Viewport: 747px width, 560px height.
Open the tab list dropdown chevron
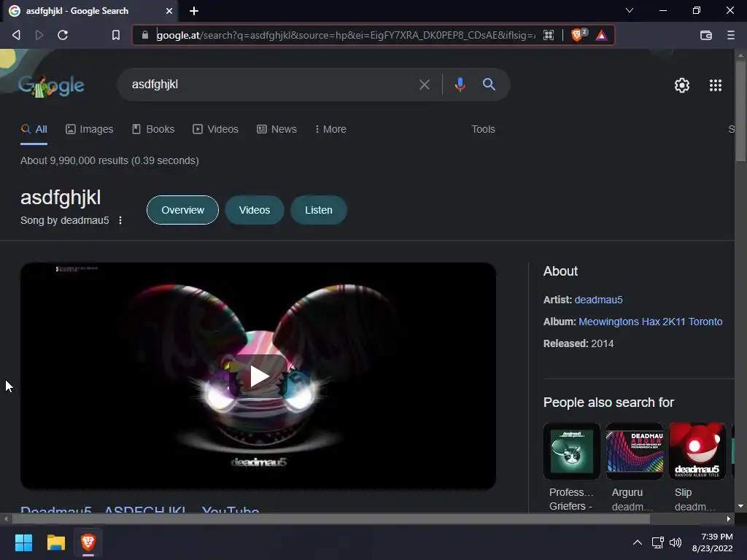pyautogui.click(x=630, y=10)
